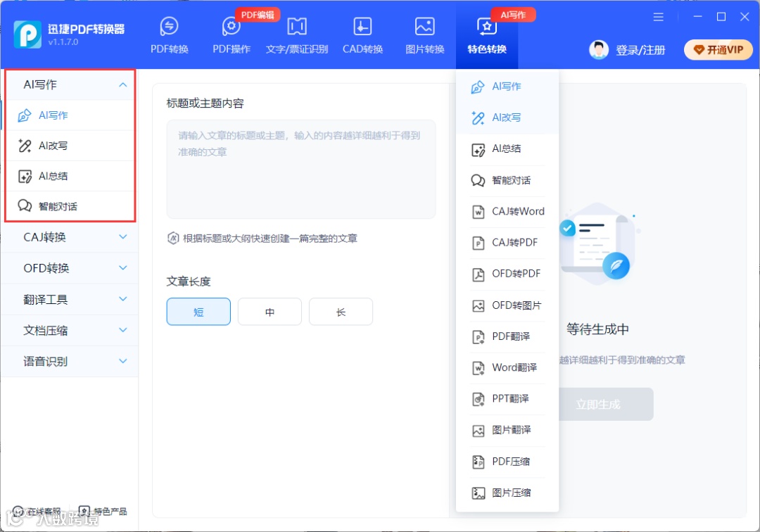The width and height of the screenshot is (760, 532).
Task: Select the 特色转换 tab
Action: coord(487,35)
